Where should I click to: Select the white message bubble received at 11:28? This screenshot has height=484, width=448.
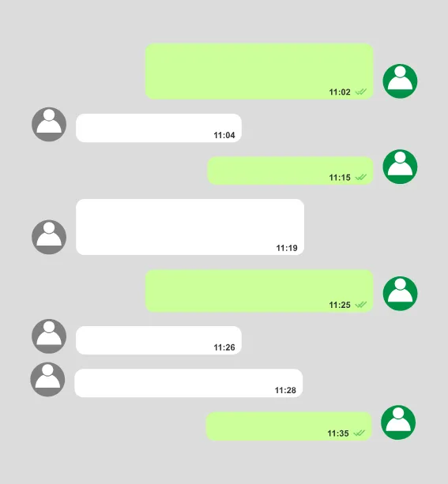pyautogui.click(x=189, y=383)
